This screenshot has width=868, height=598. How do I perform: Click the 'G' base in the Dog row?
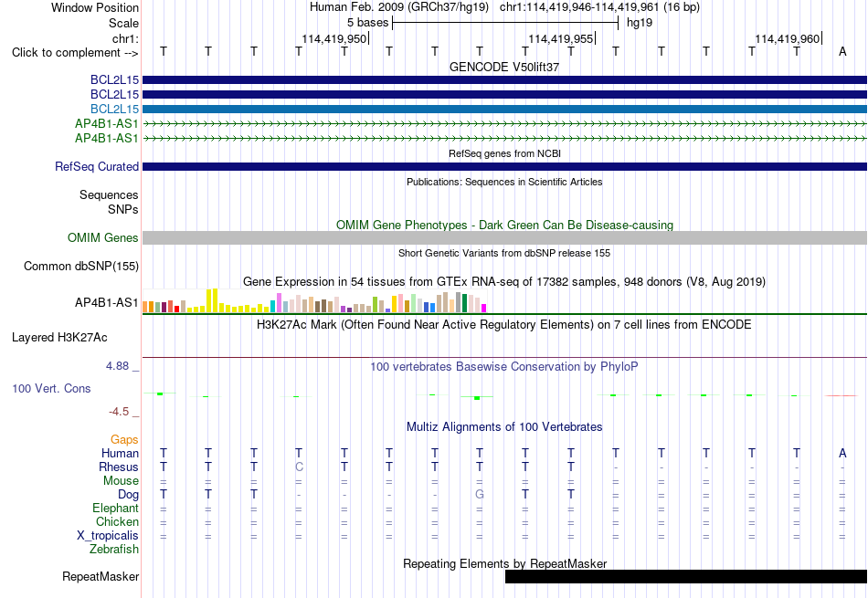coord(480,494)
